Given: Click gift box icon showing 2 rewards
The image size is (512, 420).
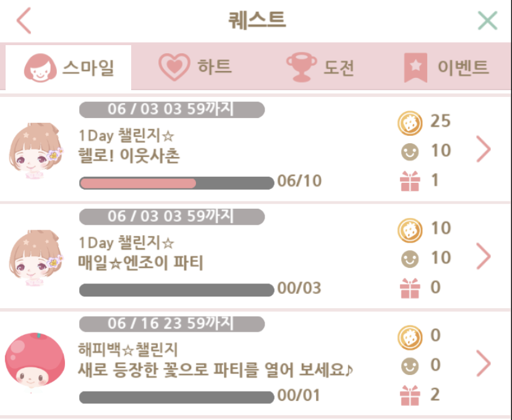Looking at the screenshot, I should pos(410,395).
